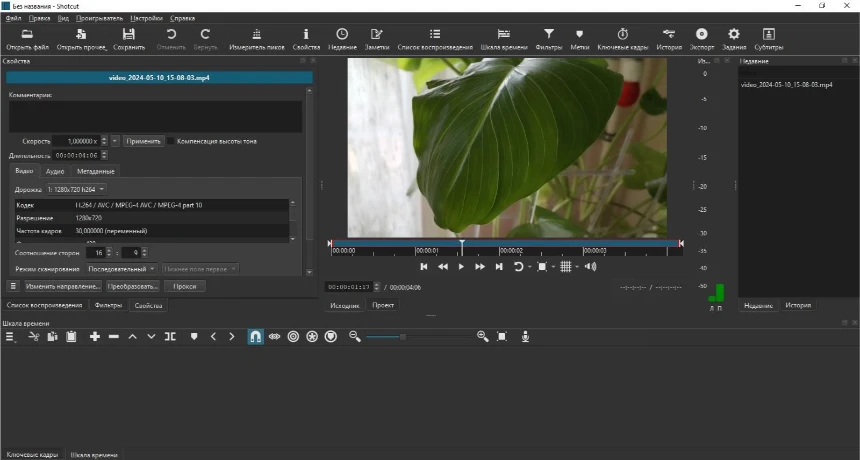Open Режим сканирования dropdown
Screen dimensions: 860x460
[122, 269]
